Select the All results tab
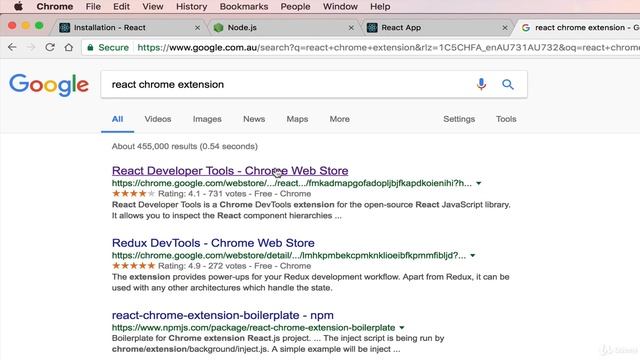 pos(118,119)
